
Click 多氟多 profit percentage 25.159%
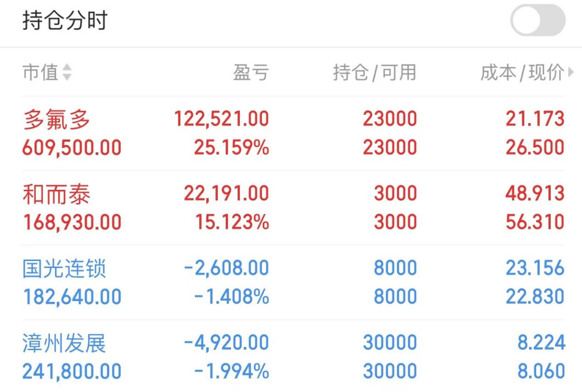(232, 148)
